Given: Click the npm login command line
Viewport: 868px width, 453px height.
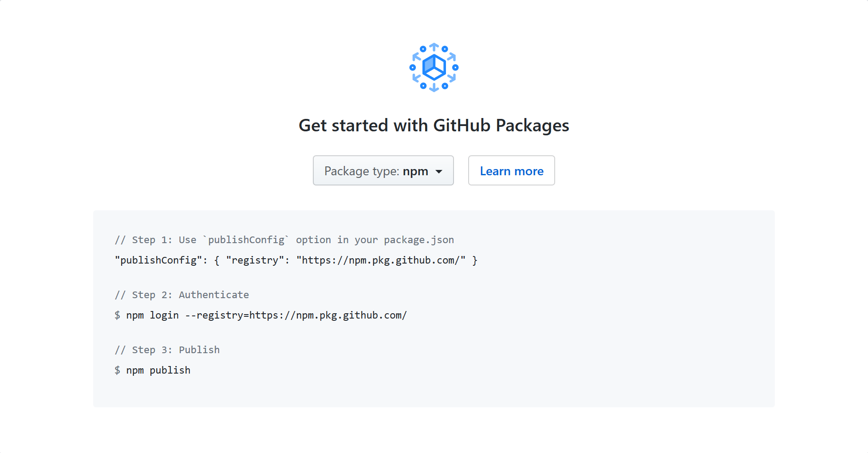Looking at the screenshot, I should pos(261,315).
